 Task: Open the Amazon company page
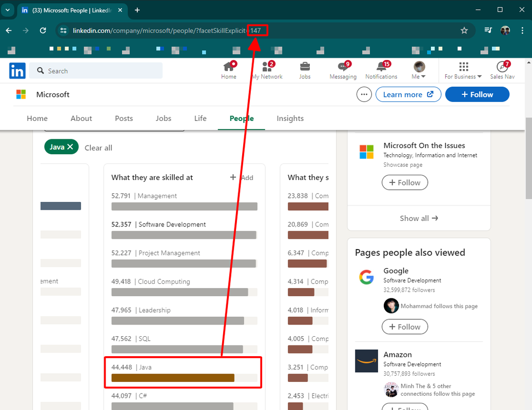398,355
